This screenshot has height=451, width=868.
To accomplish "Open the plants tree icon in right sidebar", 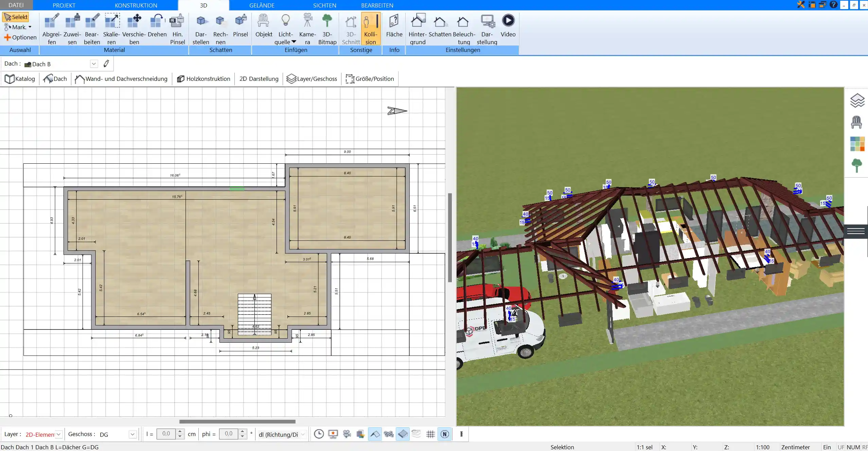I will tap(857, 166).
